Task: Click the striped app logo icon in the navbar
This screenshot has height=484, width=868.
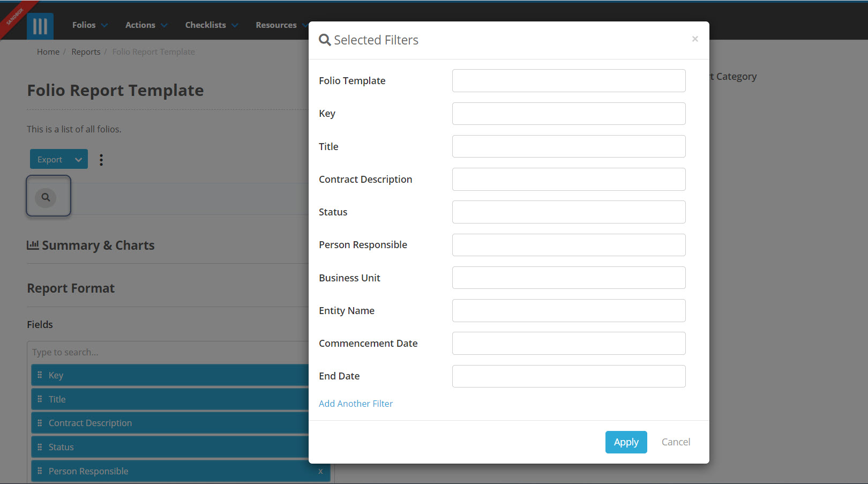Action: [40, 25]
